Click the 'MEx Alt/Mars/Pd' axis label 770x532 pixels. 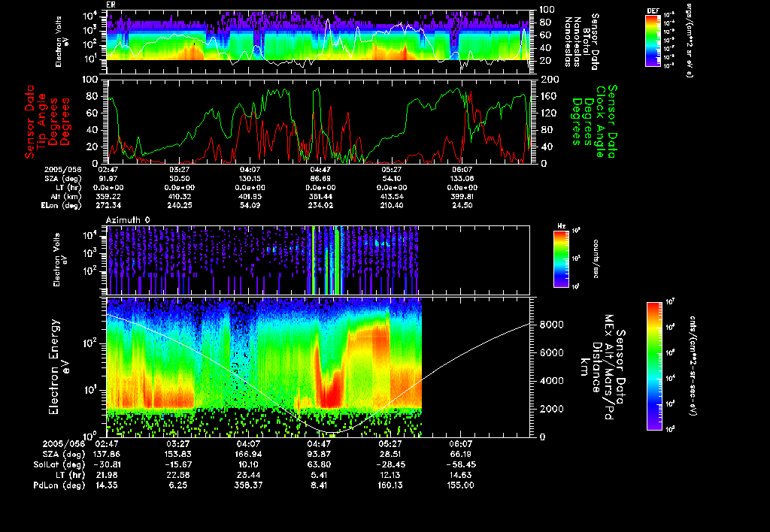point(609,367)
